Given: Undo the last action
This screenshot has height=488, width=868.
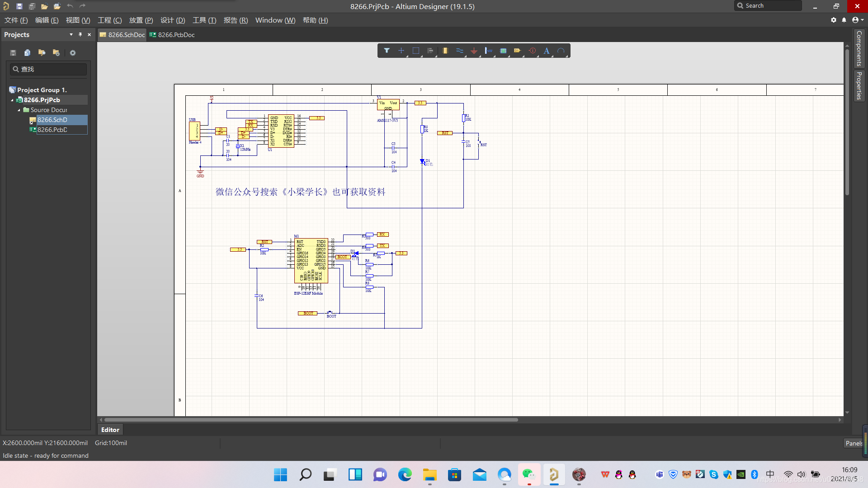Looking at the screenshot, I should coord(70,6).
